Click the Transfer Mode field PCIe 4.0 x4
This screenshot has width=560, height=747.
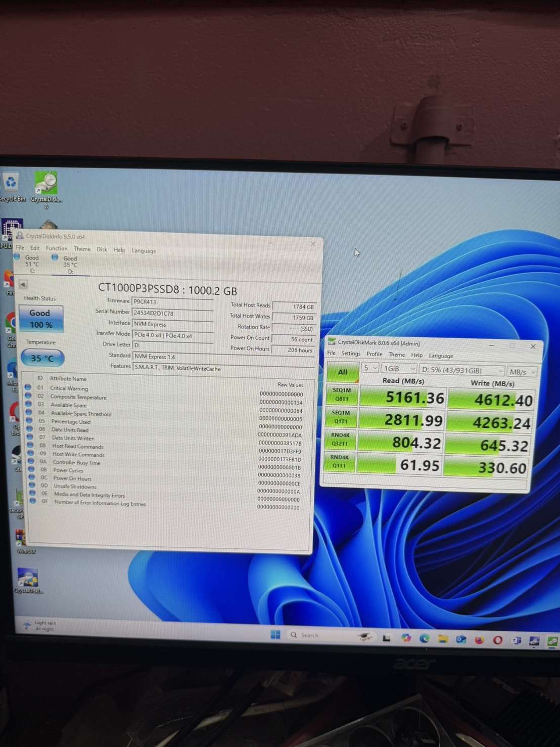click(172, 335)
